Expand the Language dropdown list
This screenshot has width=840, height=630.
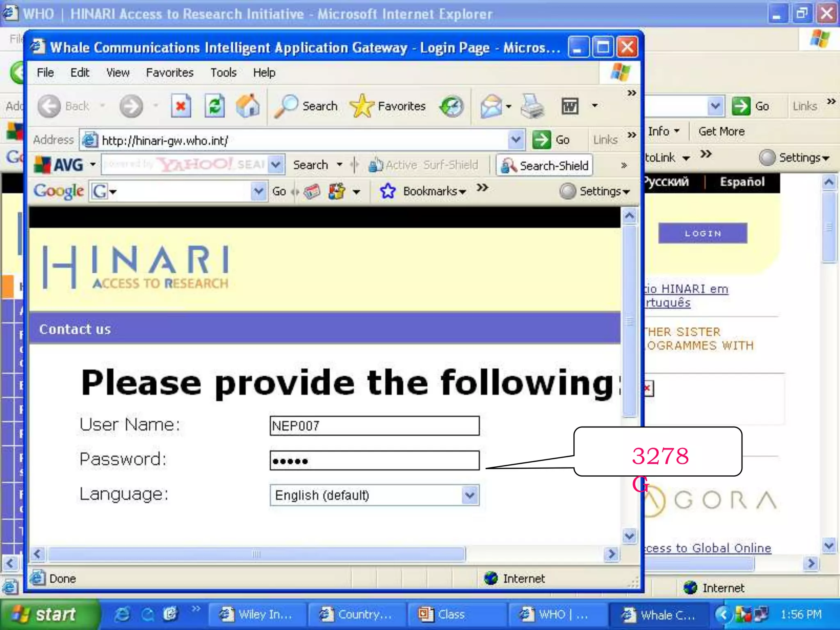[470, 495]
